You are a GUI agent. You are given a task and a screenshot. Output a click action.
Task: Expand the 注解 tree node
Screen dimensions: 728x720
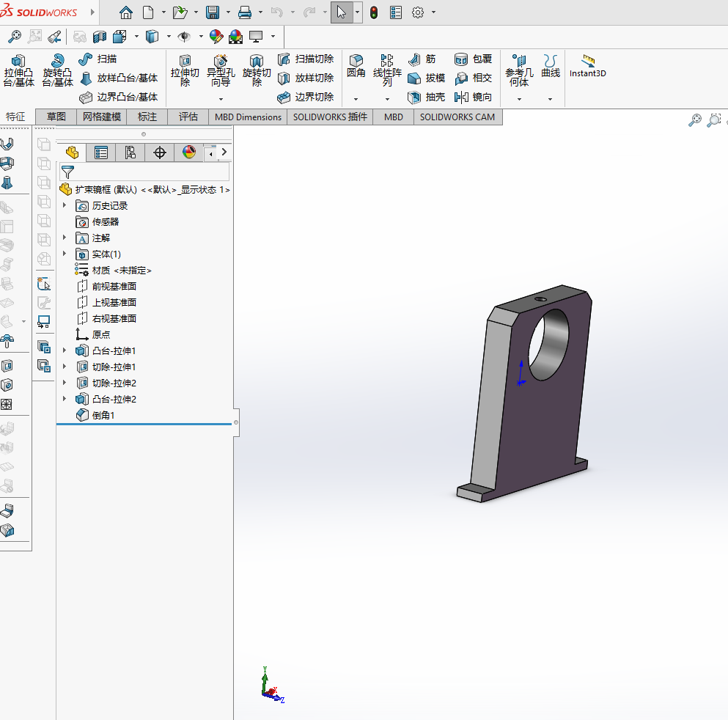point(65,238)
